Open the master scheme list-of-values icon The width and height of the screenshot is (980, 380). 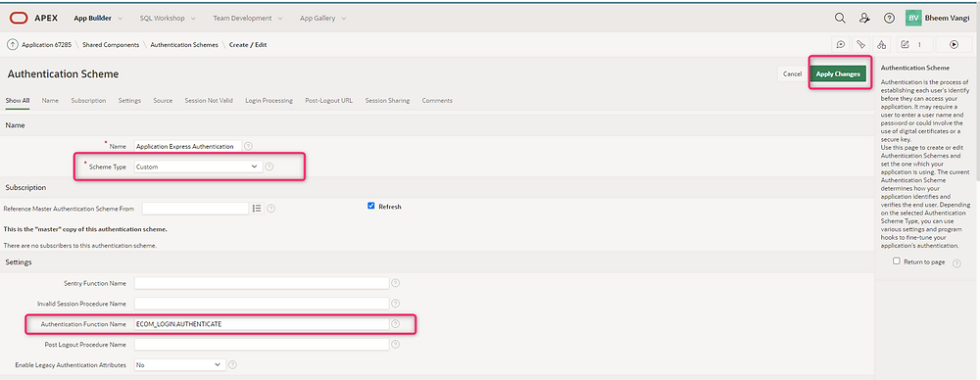coord(256,209)
